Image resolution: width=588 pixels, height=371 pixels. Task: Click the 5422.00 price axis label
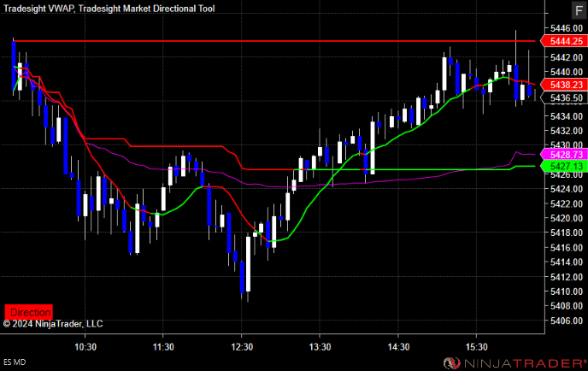(567, 203)
